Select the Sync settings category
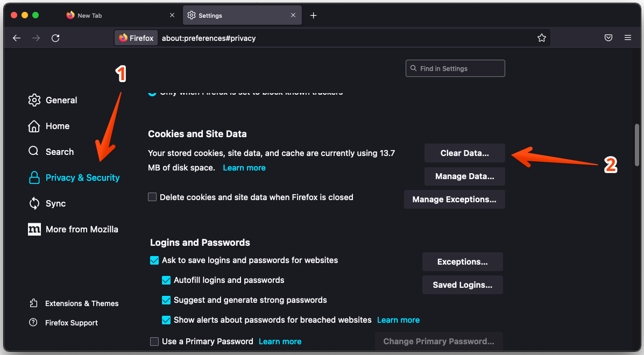Screen dimensions: 644x355 tap(55, 203)
